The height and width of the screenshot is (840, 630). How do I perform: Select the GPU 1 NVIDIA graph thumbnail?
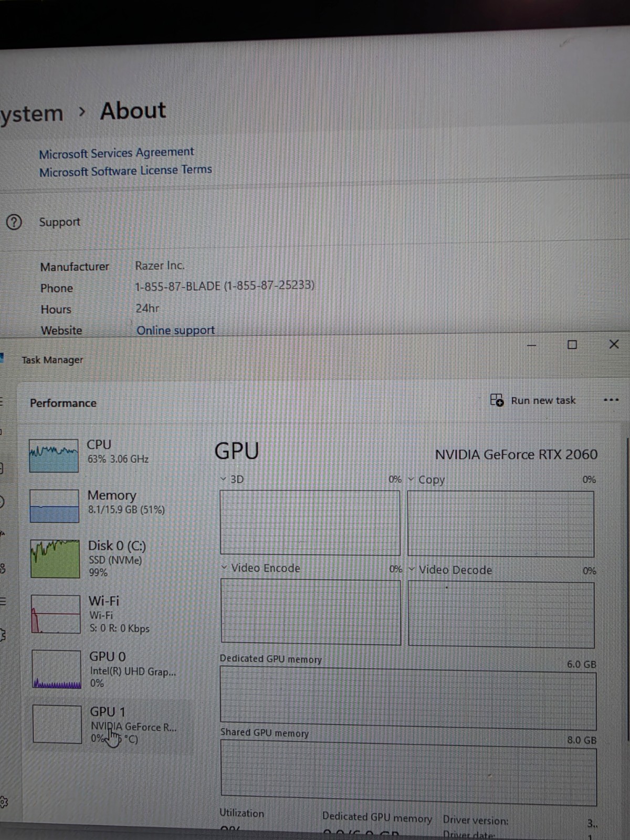pyautogui.click(x=57, y=724)
